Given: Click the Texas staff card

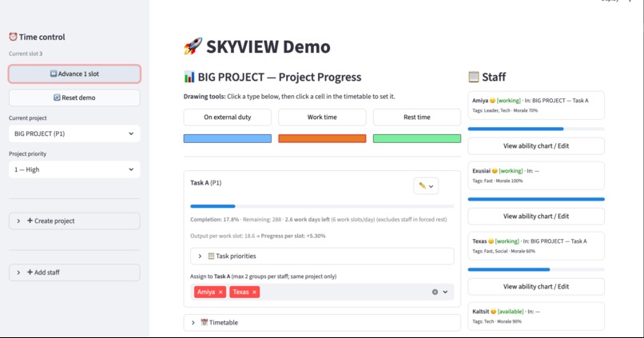Looking at the screenshot, I should [536, 246].
